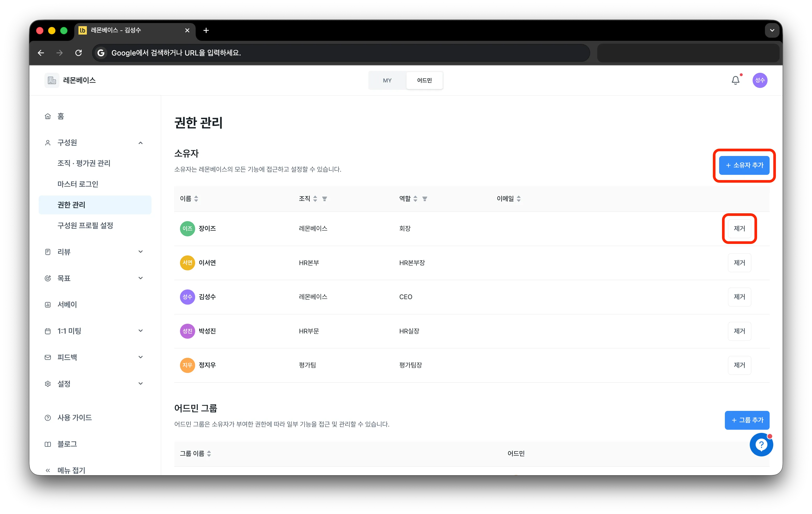Viewport: 812px width, 514px height.
Task: Sort the owner table by 조직 column
Action: tap(315, 199)
